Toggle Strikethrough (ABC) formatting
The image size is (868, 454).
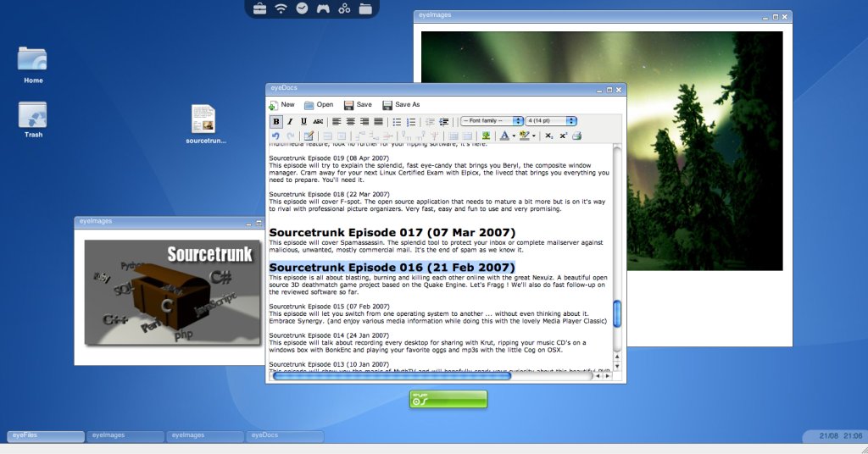tap(318, 121)
